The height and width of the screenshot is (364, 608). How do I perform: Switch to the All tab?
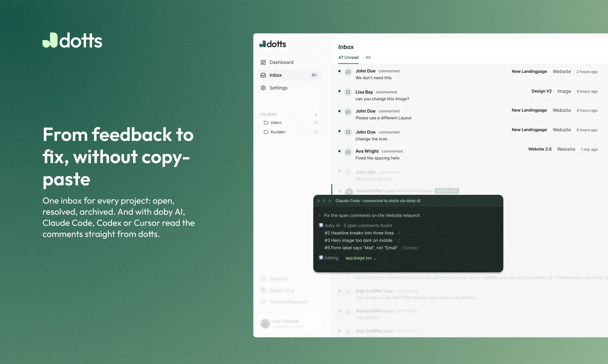[368, 58]
